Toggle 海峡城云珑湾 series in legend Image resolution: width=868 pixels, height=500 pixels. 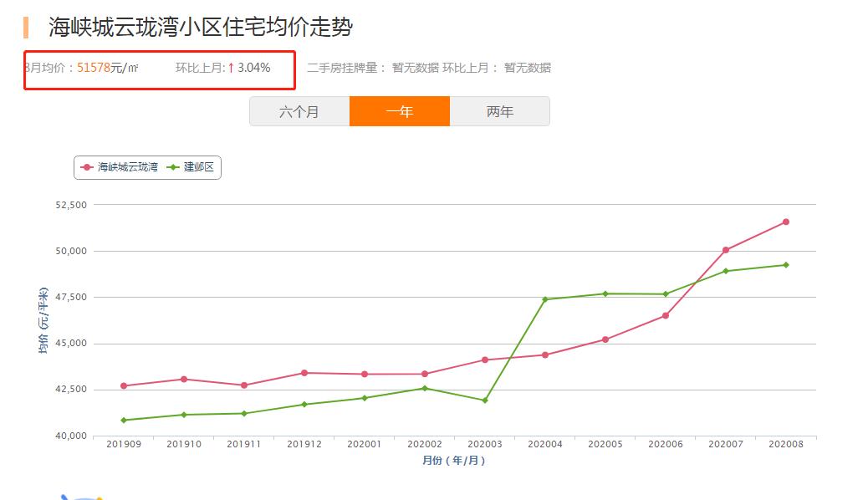point(120,167)
